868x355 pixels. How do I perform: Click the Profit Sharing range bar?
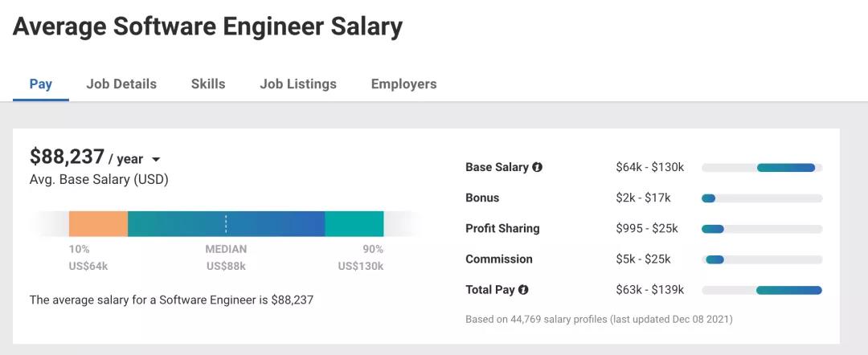tap(713, 229)
